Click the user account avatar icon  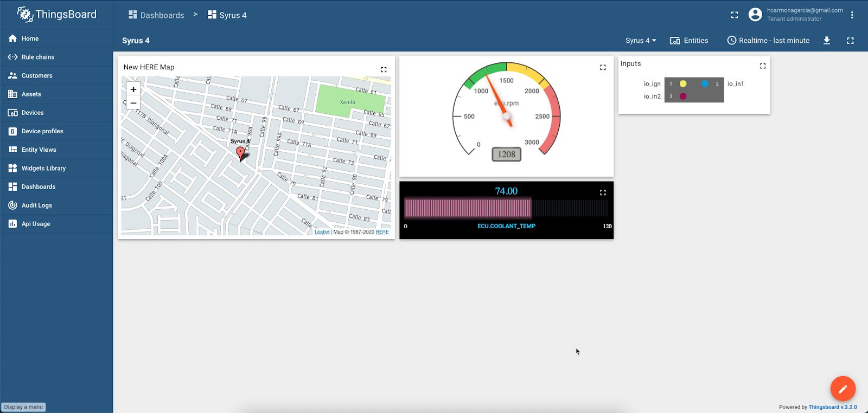point(755,15)
